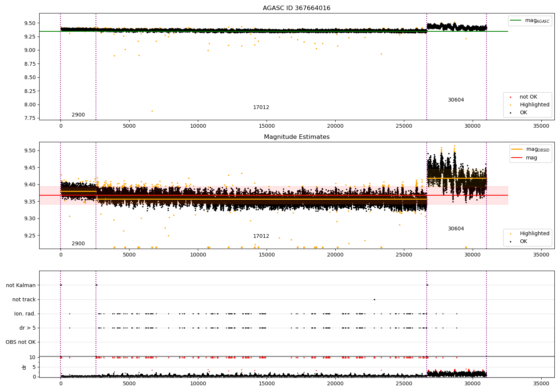Click the 10000 tick under Magnitude Estimates plot
The image size is (560, 392).
(198, 255)
